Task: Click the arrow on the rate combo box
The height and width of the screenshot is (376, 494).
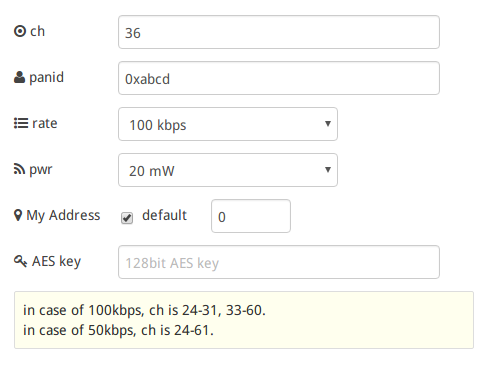Action: 328,124
